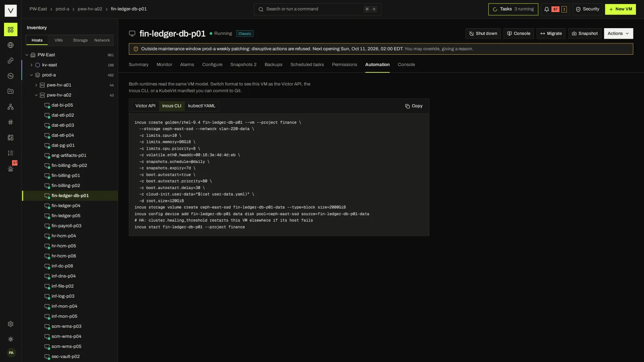Screen dimensions: 644x362
Task: Take a Snapshot of this VM
Action: point(585,33)
